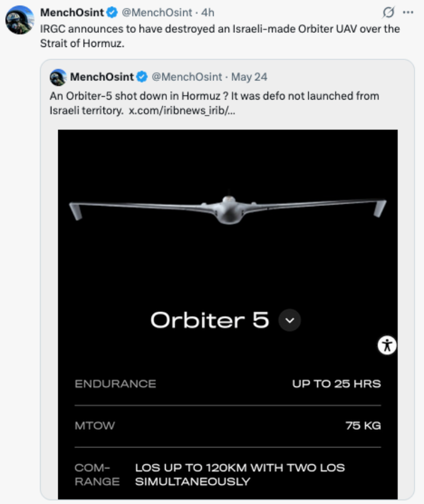Click the quoted post's small profile avatar
424x504 pixels.
pyautogui.click(x=58, y=77)
